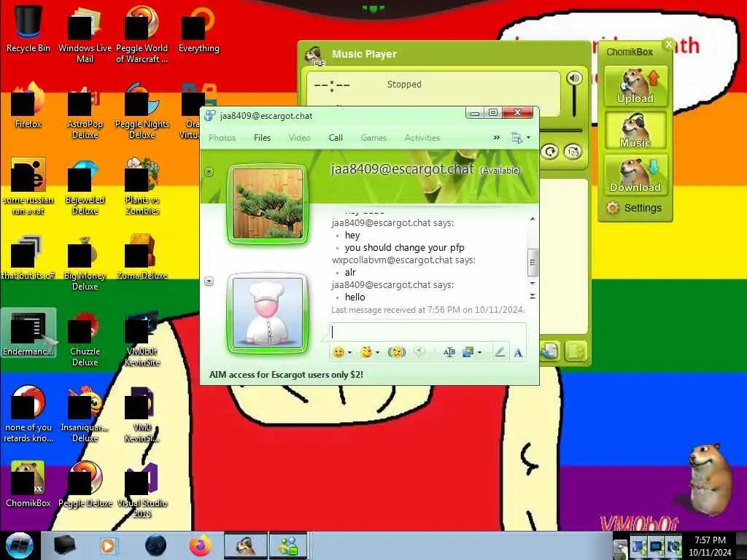Click the Music Player volume speaker icon
Screen dimensions: 747x560
(574, 78)
